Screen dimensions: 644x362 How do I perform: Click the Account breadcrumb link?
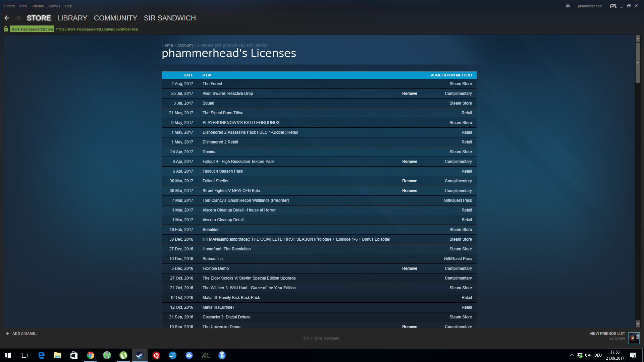(x=185, y=45)
